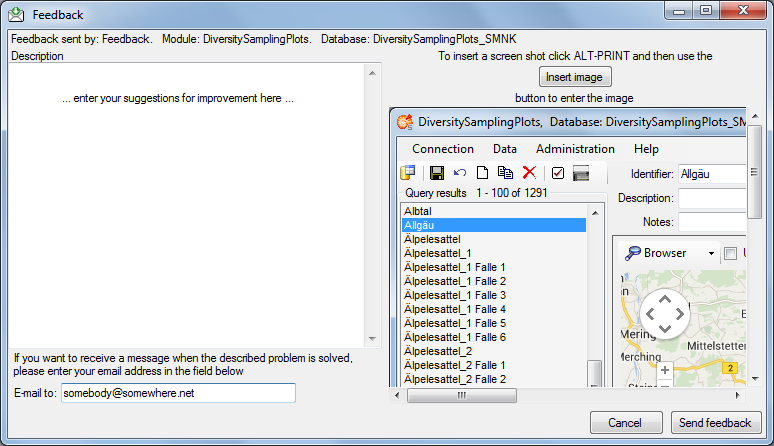
Task: Click Send feedback button
Action: [715, 423]
